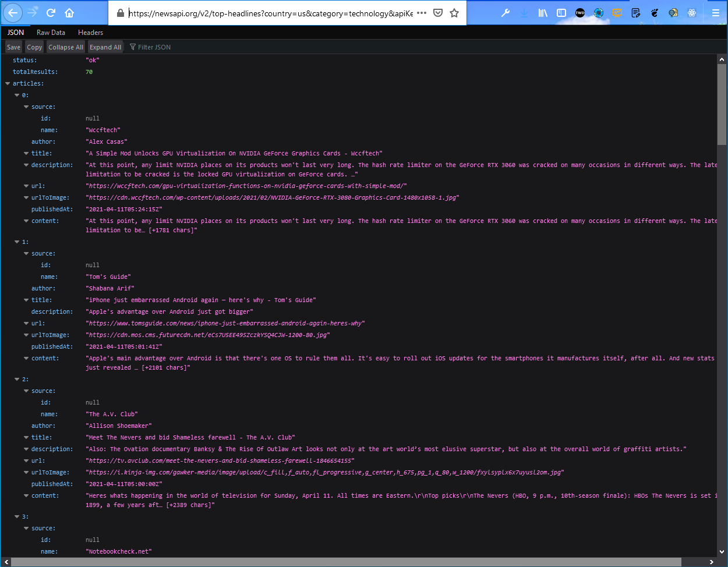The width and height of the screenshot is (728, 567).
Task: Open the React developer tools extension icon
Action: pos(692,13)
